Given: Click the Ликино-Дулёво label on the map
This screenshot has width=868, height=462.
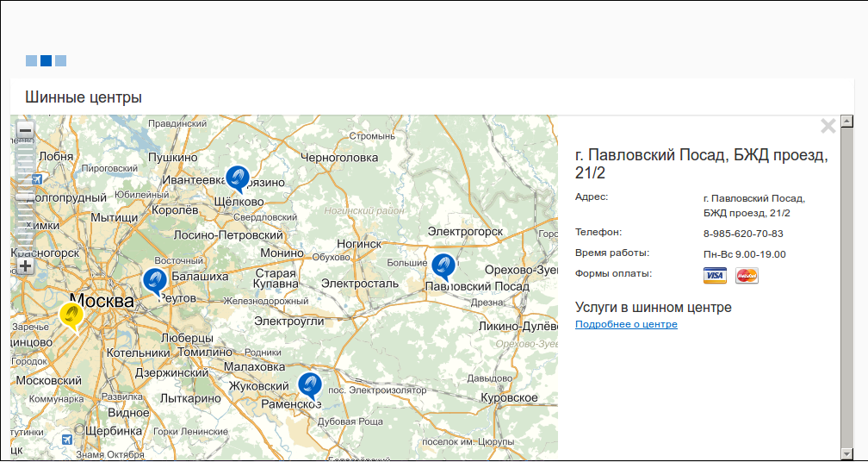Looking at the screenshot, I should coord(518,327).
